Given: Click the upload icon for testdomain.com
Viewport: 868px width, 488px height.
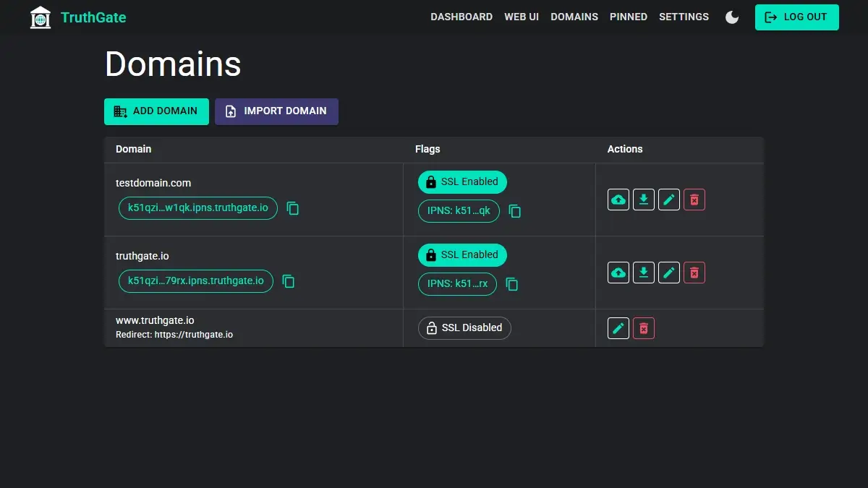Looking at the screenshot, I should point(618,200).
